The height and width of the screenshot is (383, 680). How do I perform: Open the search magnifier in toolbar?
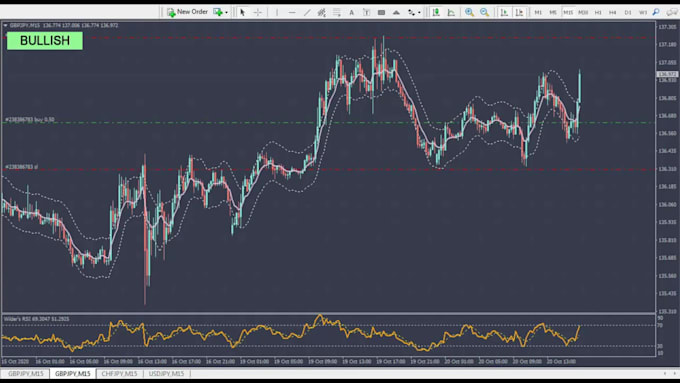click(x=656, y=12)
